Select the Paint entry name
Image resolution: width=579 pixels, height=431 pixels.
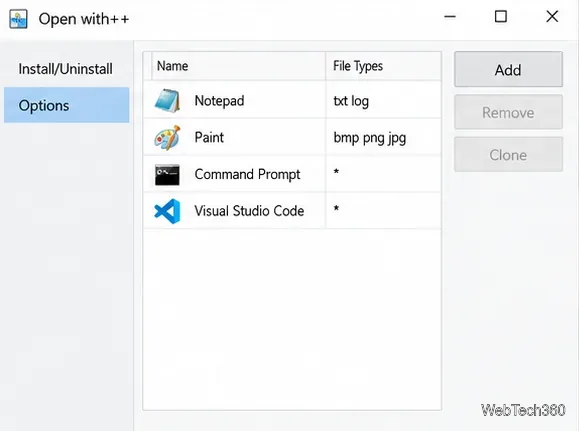pyautogui.click(x=209, y=137)
